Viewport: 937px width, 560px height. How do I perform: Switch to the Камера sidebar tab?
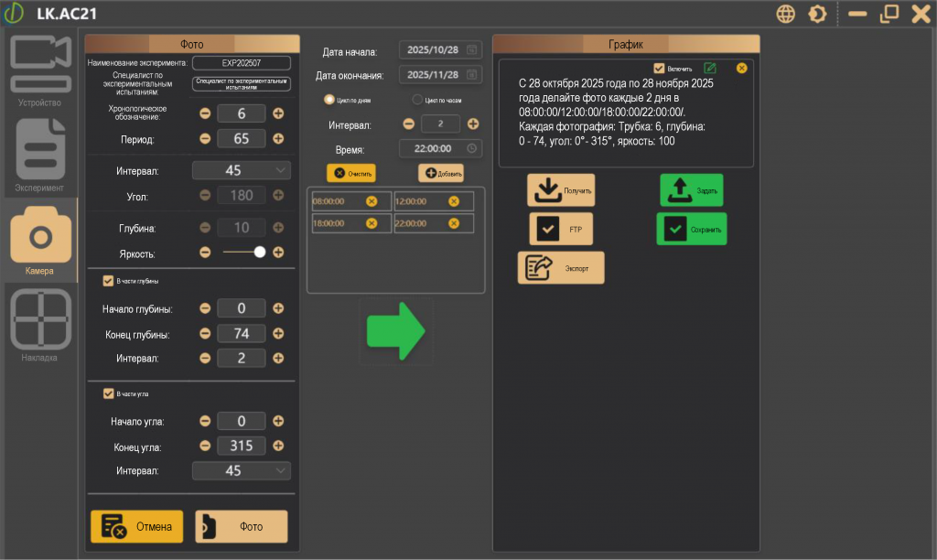(x=40, y=241)
